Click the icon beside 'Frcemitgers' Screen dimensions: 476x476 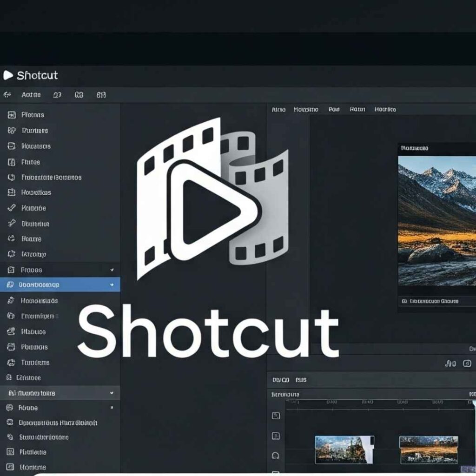(x=11, y=316)
